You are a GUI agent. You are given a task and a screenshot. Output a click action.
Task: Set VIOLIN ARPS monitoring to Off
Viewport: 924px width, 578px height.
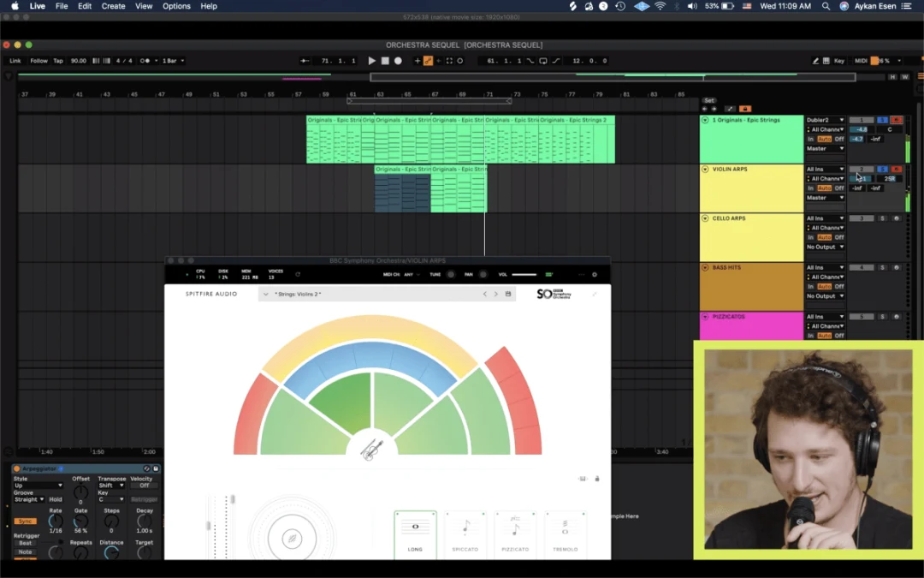839,188
